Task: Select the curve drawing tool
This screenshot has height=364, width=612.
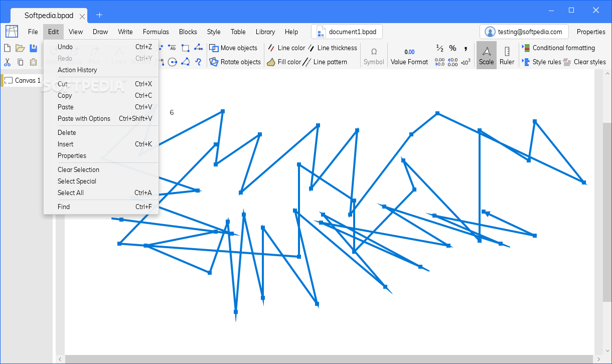Action: click(198, 62)
